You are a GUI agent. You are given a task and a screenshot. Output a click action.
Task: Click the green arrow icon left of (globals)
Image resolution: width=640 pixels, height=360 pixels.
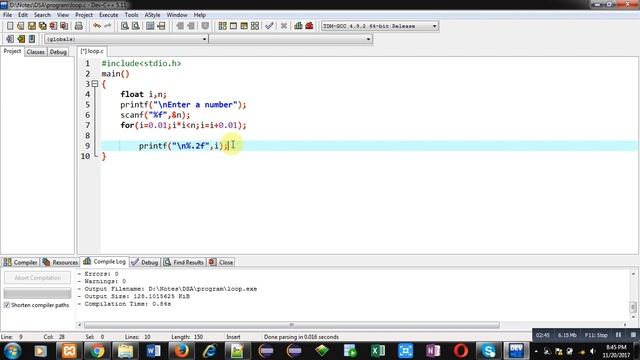pyautogui.click(x=21, y=39)
